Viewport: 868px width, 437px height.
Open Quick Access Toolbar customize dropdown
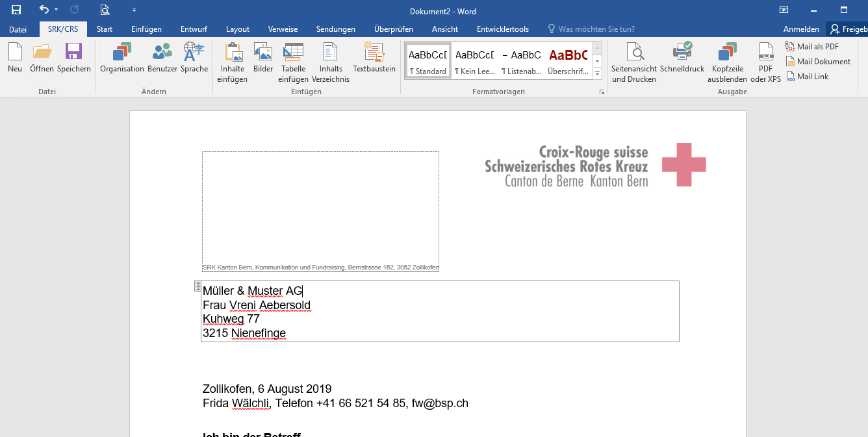pos(134,10)
